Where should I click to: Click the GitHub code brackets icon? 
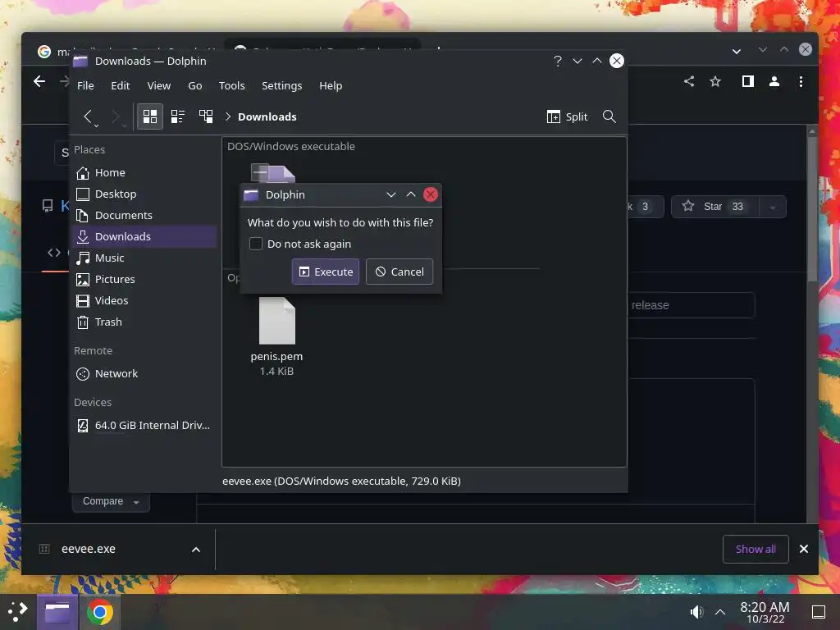pyautogui.click(x=54, y=253)
